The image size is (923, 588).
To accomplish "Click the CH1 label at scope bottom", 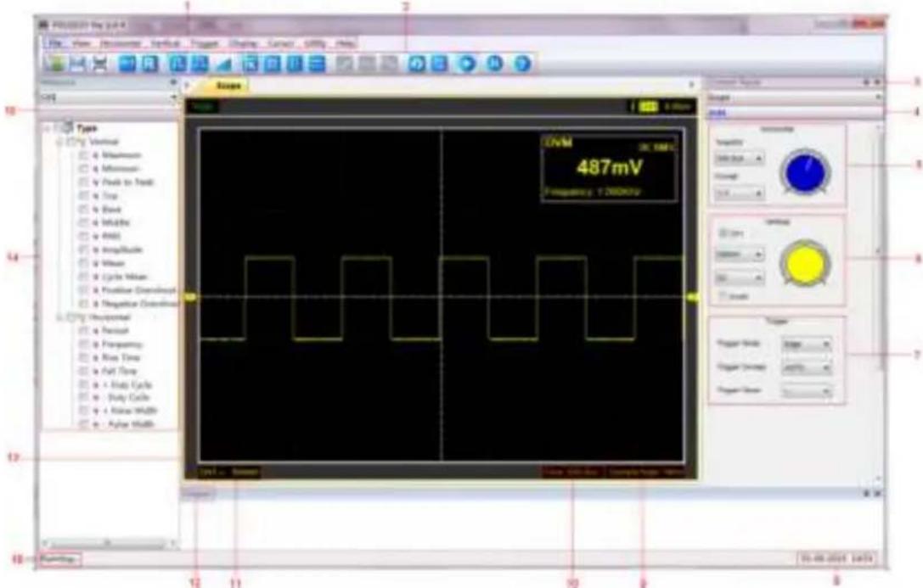I will [x=211, y=472].
